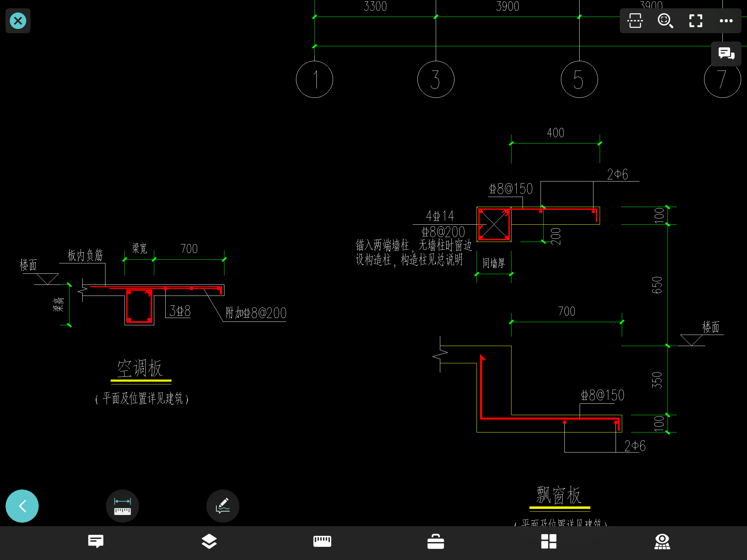Click the 650 vertical dimension text
Viewport: 747px width, 560px height.
(657, 285)
